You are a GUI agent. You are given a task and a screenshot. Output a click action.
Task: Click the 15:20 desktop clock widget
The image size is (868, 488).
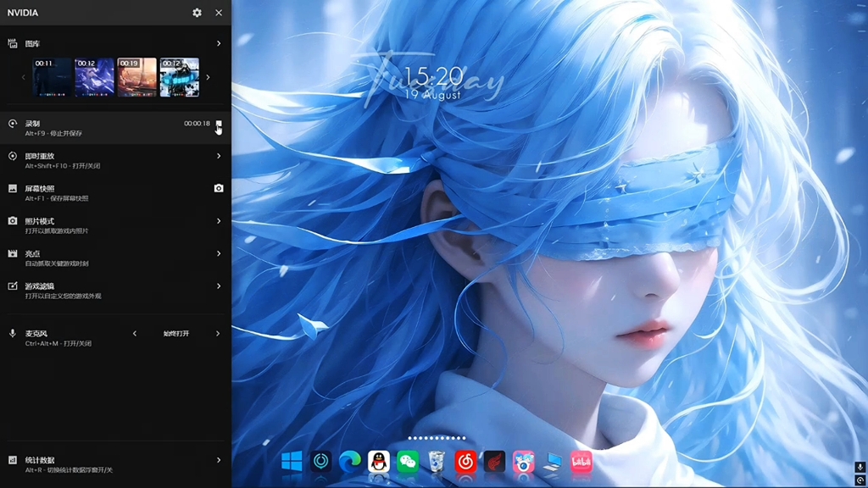[x=434, y=76]
